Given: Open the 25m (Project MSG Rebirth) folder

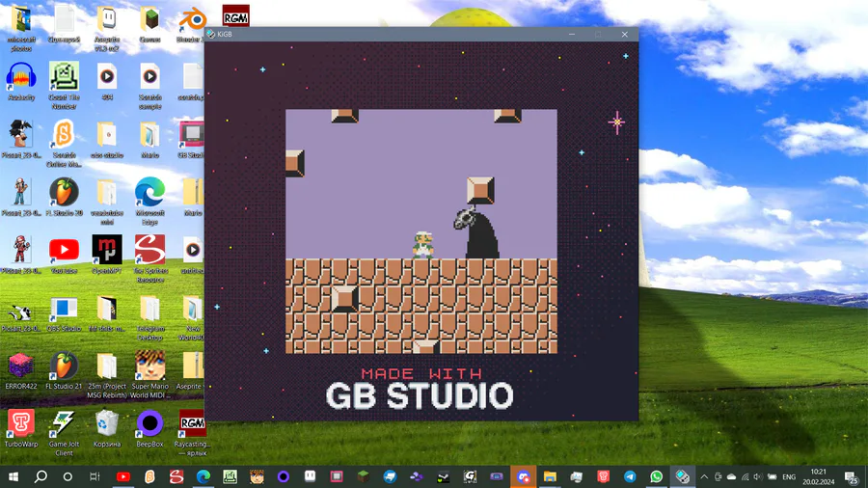Looking at the screenshot, I should tap(107, 375).
